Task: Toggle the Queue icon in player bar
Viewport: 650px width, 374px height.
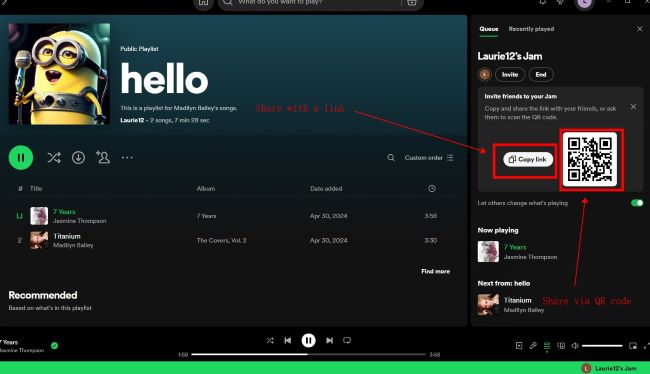Action: click(x=547, y=345)
